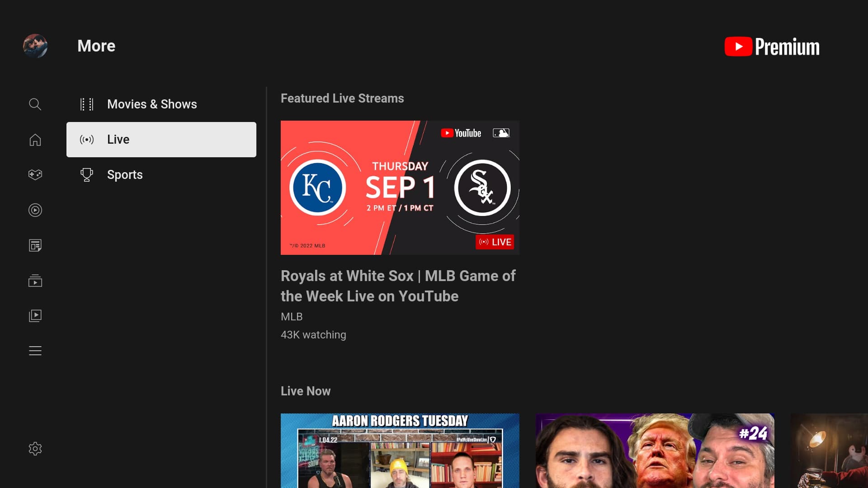The height and width of the screenshot is (488, 868).
Task: Click the trophy icon next to Sports
Action: coord(86,174)
